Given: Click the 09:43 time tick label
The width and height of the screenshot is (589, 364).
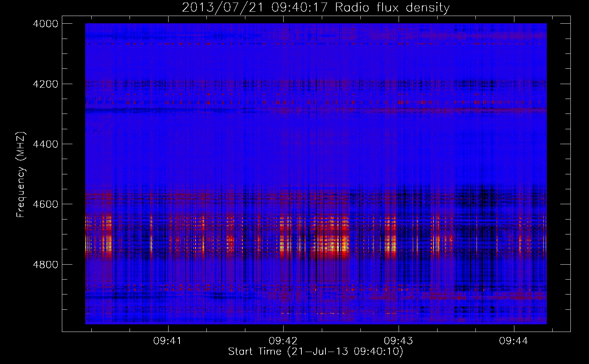Looking at the screenshot, I should tap(399, 341).
